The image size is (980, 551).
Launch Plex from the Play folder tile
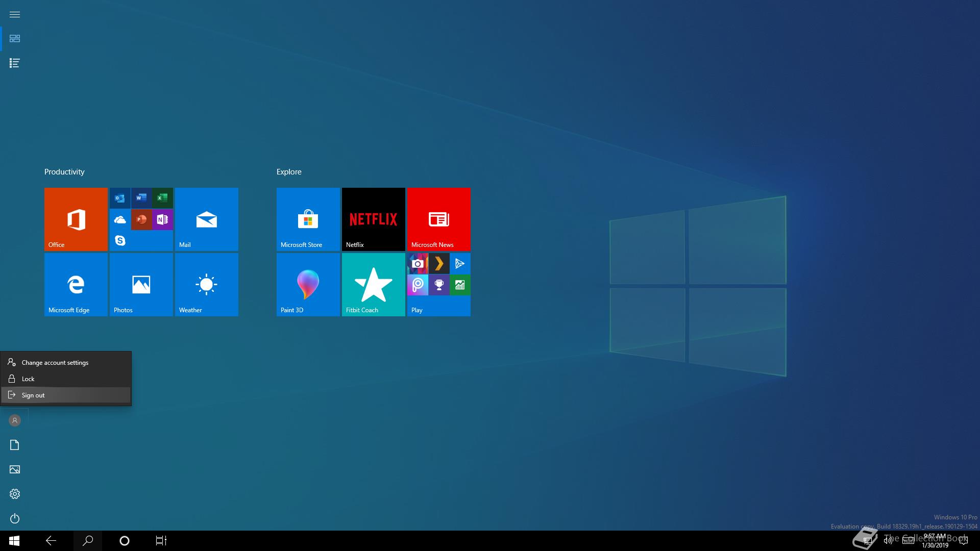pyautogui.click(x=439, y=263)
